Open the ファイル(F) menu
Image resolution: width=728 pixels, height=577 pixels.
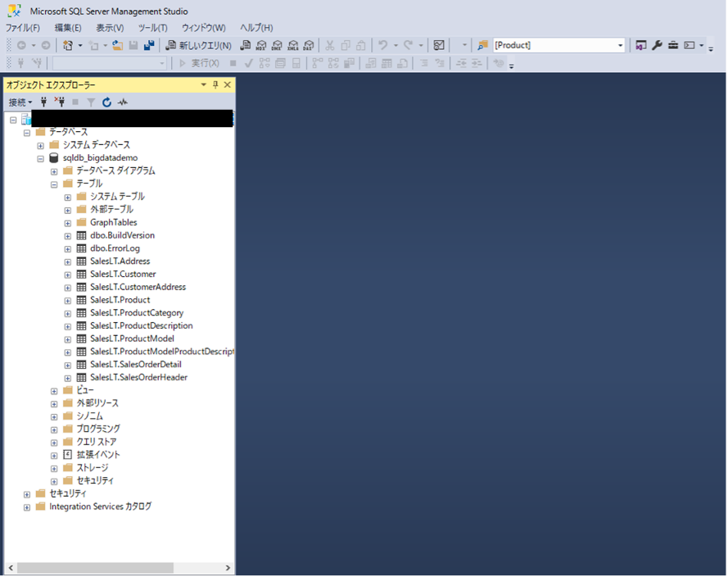(23, 28)
